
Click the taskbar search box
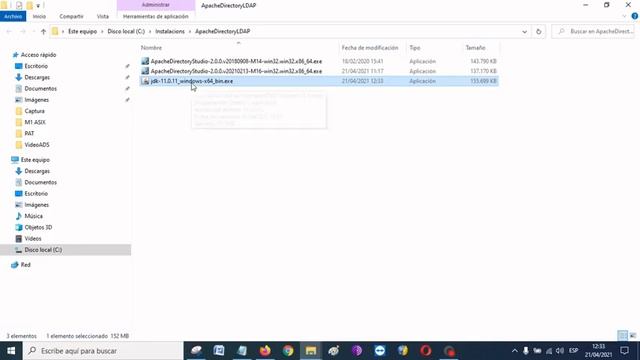(103, 351)
